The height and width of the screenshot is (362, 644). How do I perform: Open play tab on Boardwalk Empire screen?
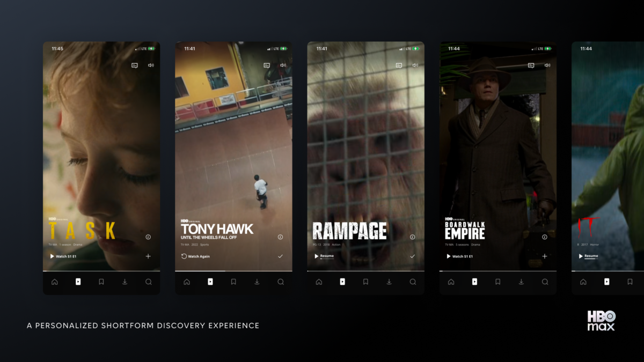[x=474, y=282]
